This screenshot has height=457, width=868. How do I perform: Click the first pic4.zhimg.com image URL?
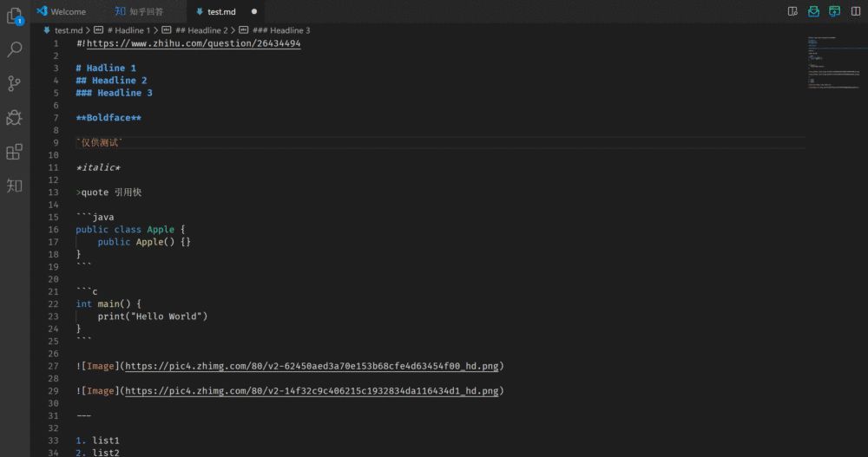click(x=313, y=366)
